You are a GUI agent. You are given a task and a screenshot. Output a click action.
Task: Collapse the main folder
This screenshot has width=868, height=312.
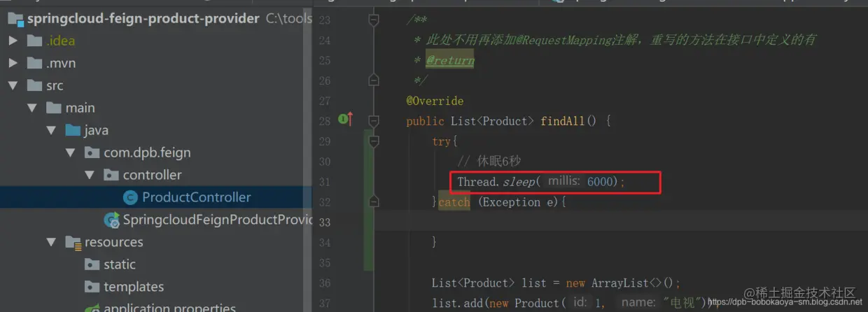31,108
